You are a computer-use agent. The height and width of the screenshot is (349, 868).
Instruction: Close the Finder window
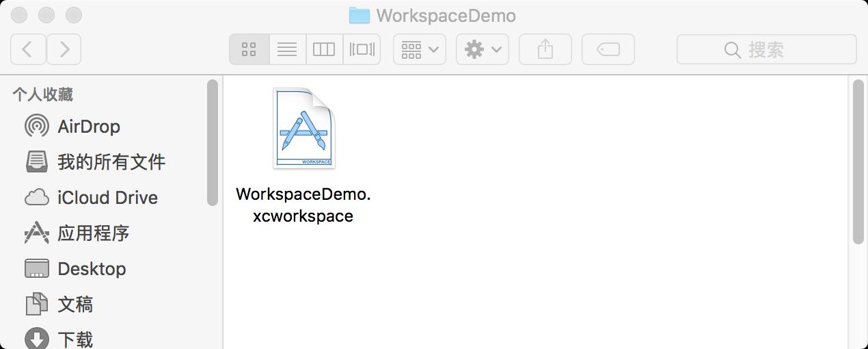[20, 14]
